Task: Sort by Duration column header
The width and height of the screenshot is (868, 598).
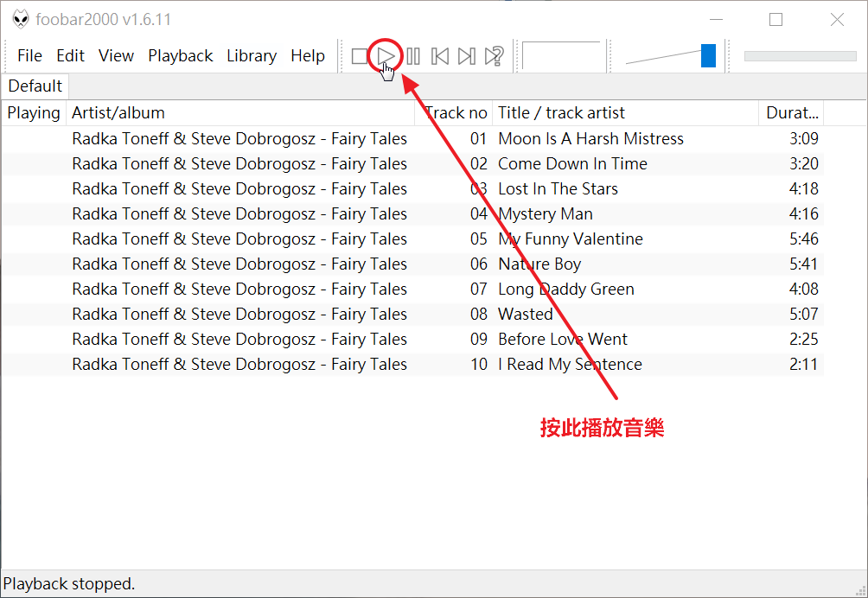Action: 791,113
